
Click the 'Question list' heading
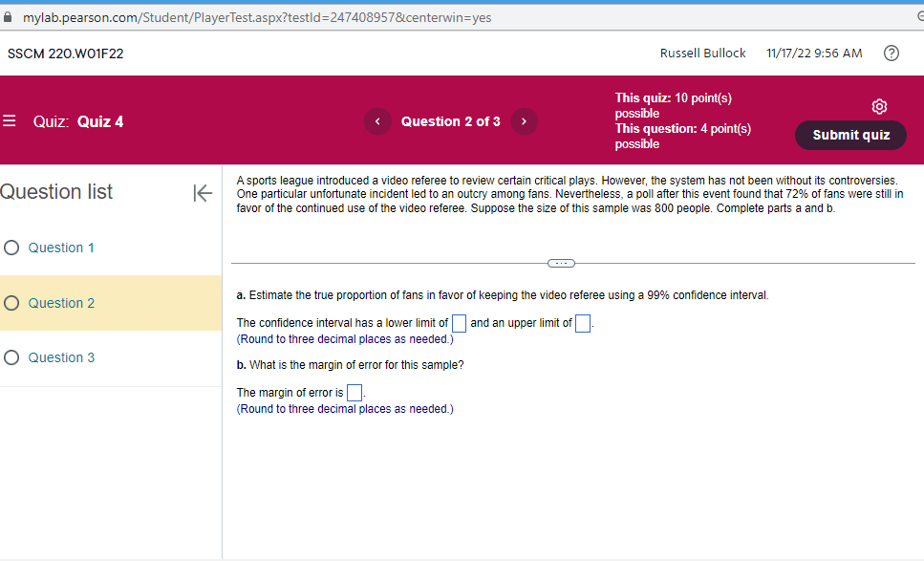tap(56, 191)
